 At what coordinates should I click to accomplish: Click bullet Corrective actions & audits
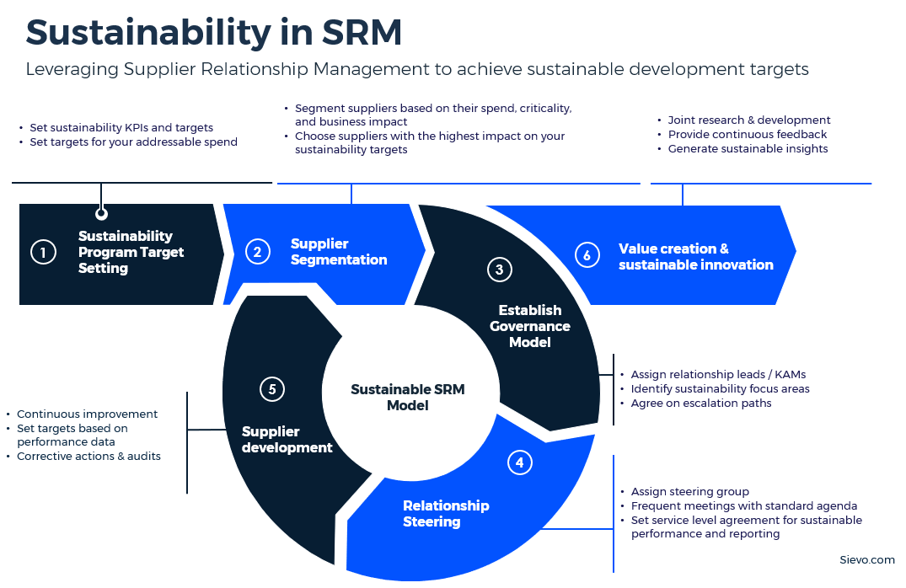[88, 457]
